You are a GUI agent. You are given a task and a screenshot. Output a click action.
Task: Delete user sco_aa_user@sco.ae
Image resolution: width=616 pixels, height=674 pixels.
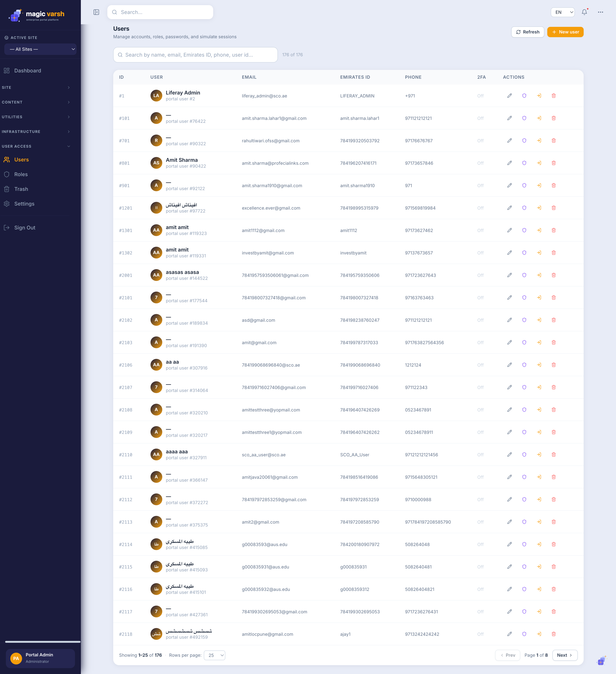tap(554, 454)
